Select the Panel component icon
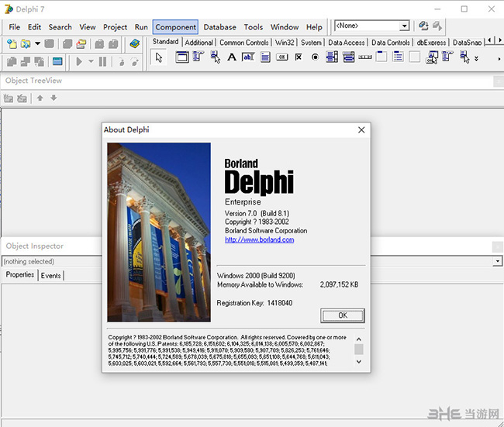Image resolution: width=504 pixels, height=427 pixels. click(415, 57)
